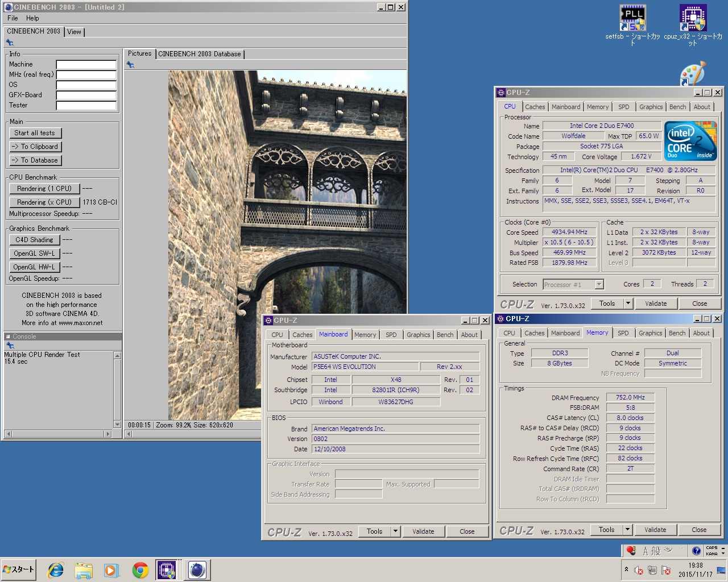Run the OpenGL SW-L benchmark

pyautogui.click(x=35, y=253)
